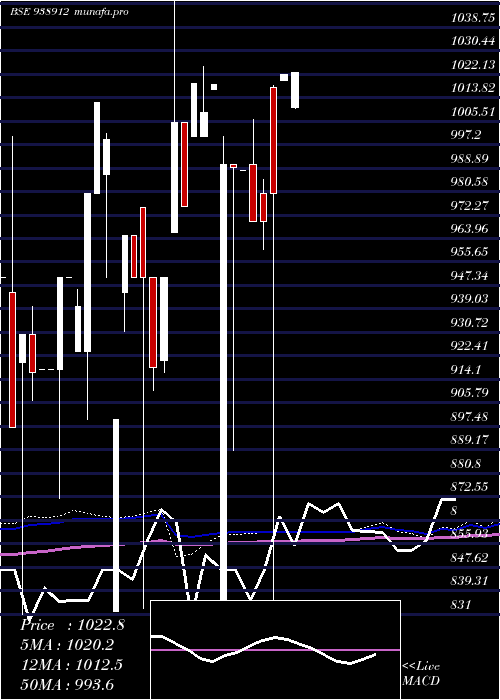Click the 955.65 price axis label
Image resolution: width=500 pixels, height=700 pixels.
pyautogui.click(x=470, y=252)
